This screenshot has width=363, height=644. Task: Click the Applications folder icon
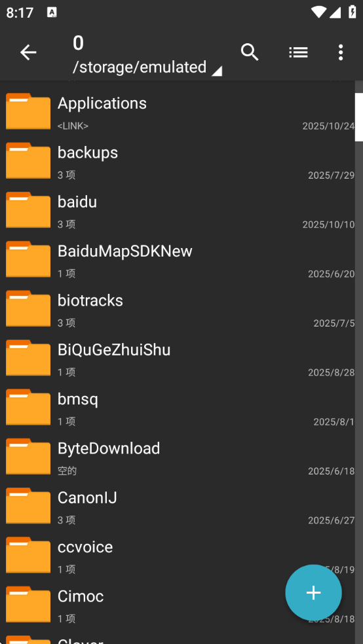28,111
